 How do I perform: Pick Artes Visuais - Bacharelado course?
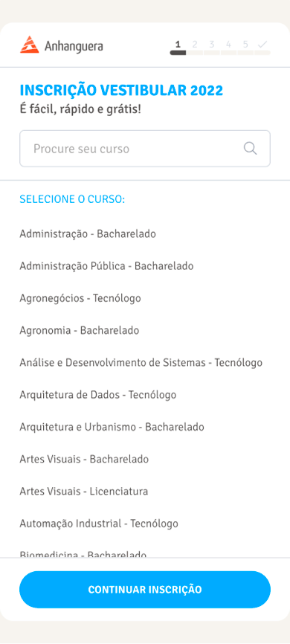pos(84,459)
